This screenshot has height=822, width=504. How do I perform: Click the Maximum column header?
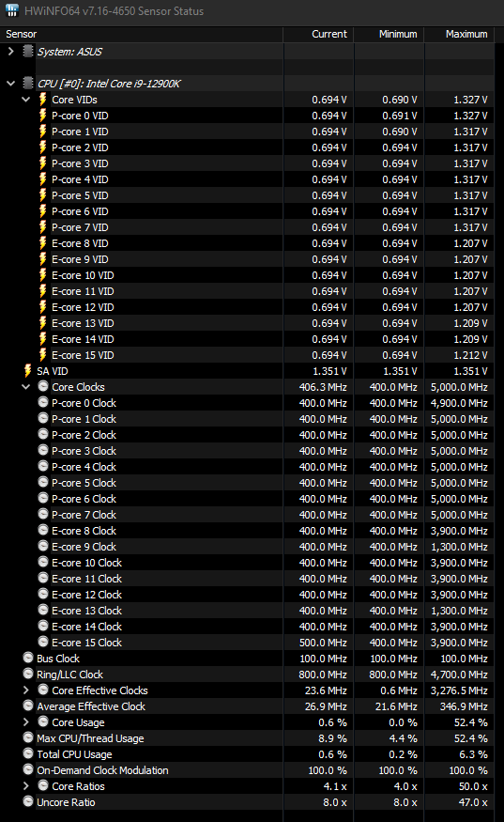click(x=466, y=34)
